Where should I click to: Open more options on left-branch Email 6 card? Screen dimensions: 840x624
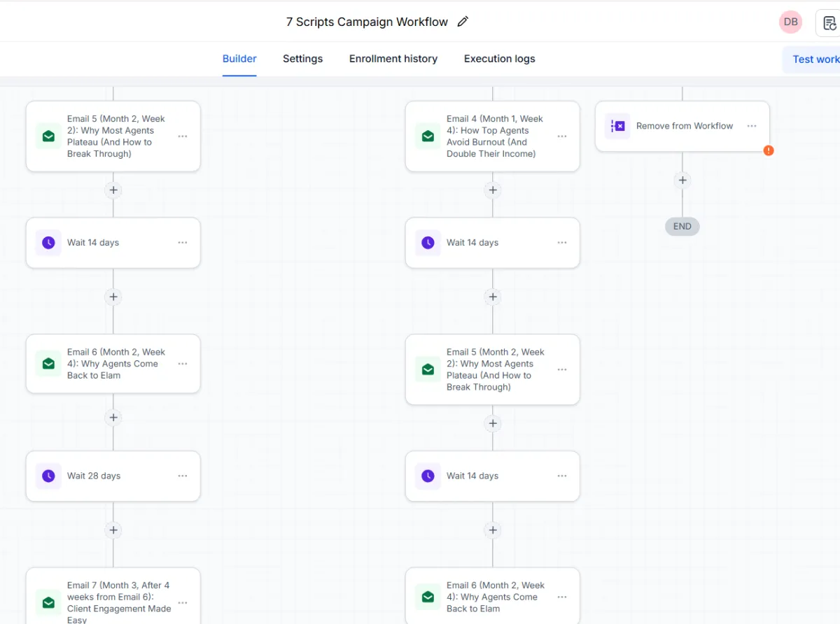click(183, 364)
